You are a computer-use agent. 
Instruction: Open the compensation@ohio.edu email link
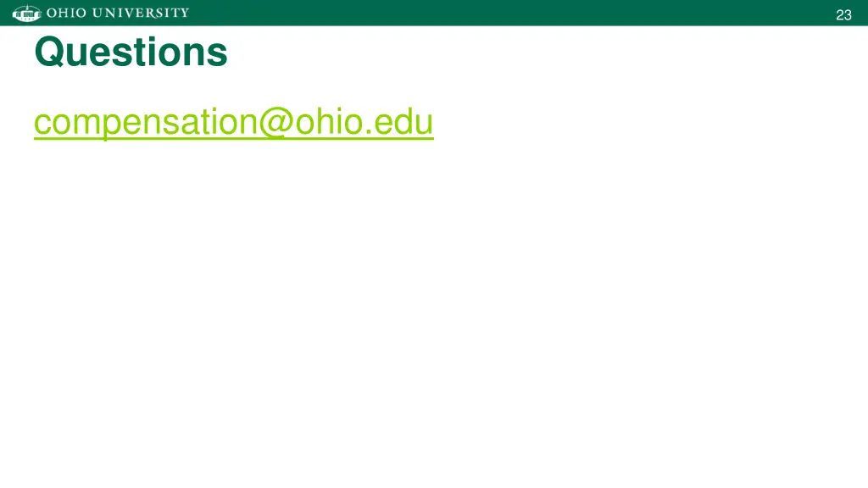234,122
